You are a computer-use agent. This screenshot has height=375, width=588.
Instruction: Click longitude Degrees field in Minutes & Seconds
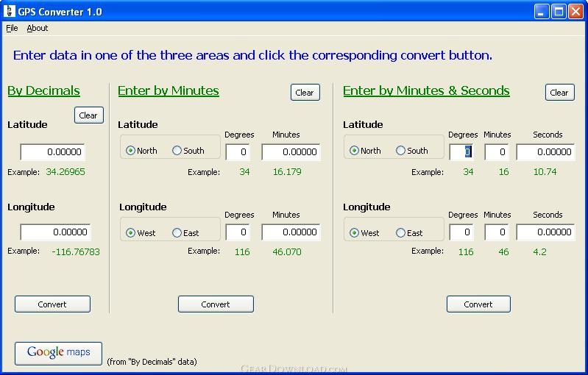[x=461, y=232]
